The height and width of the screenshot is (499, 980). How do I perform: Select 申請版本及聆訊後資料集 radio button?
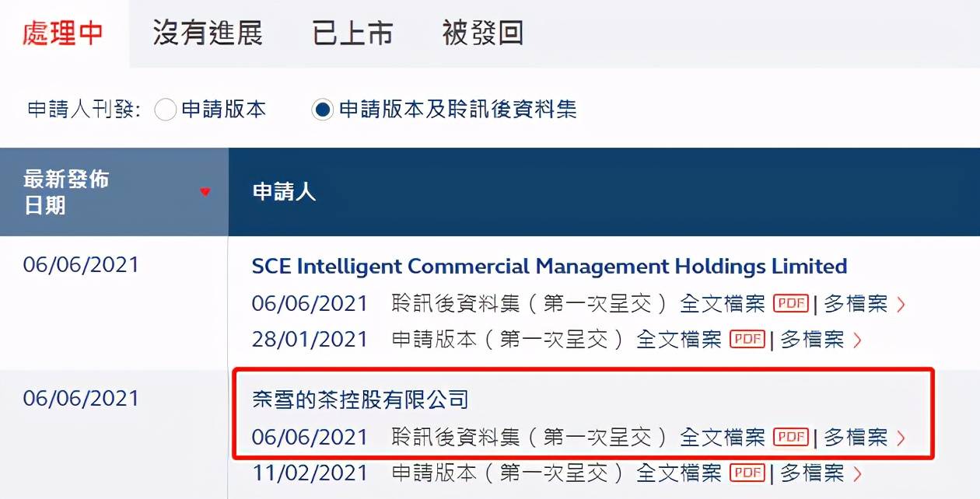(322, 110)
